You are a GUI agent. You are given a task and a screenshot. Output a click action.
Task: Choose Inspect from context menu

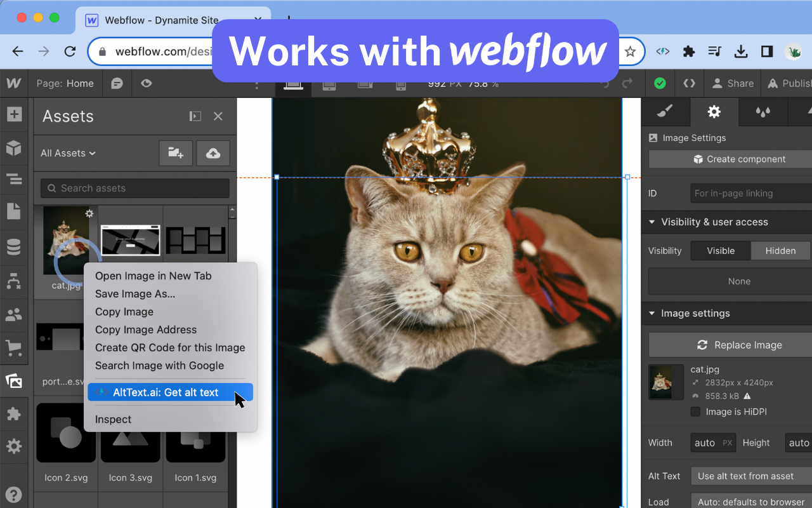pos(113,419)
